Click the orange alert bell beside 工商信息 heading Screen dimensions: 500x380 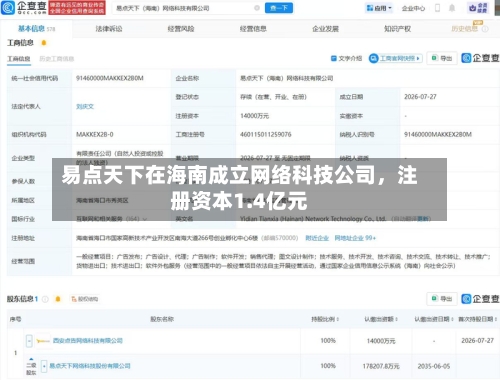tap(44, 43)
